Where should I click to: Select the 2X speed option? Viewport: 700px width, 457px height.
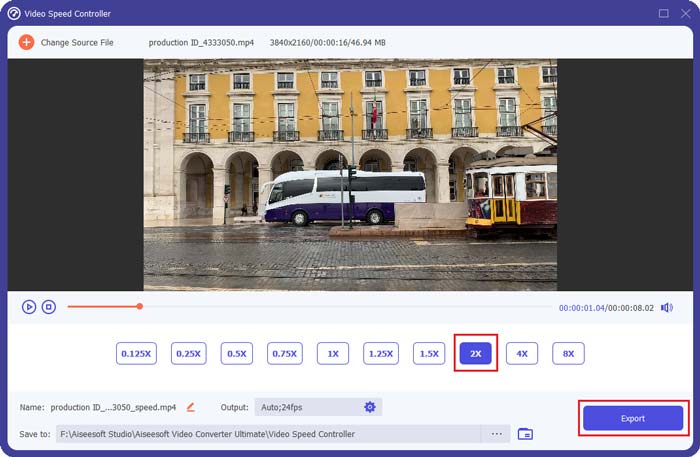click(x=475, y=353)
